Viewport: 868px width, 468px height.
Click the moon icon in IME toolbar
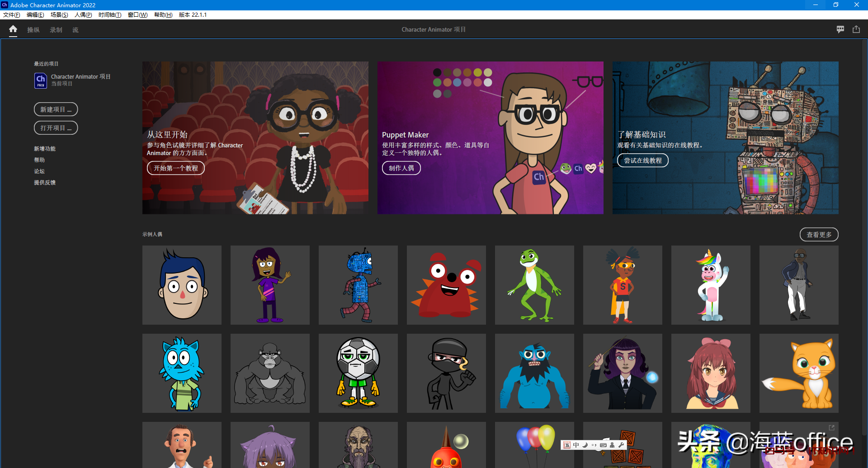(x=585, y=445)
